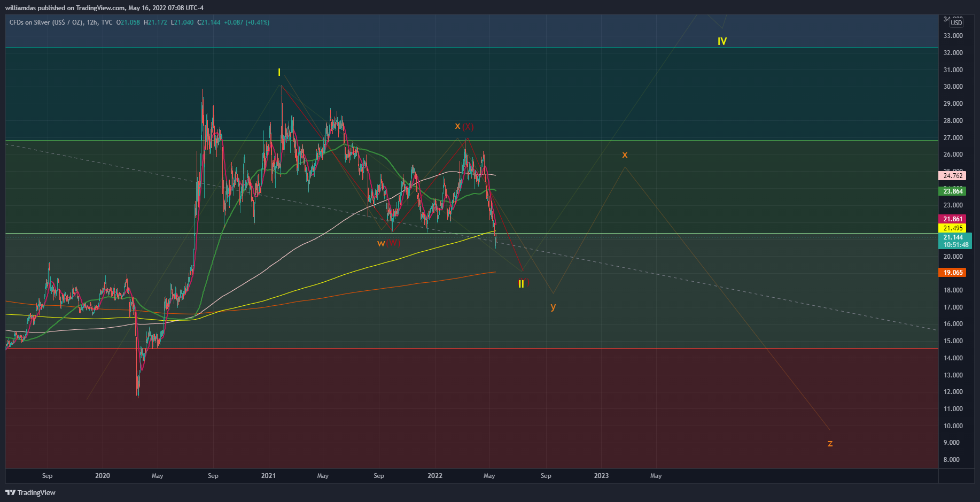Screen dimensions: 980x502
Task: Click 20.000 on the price axis
Action: point(953,257)
